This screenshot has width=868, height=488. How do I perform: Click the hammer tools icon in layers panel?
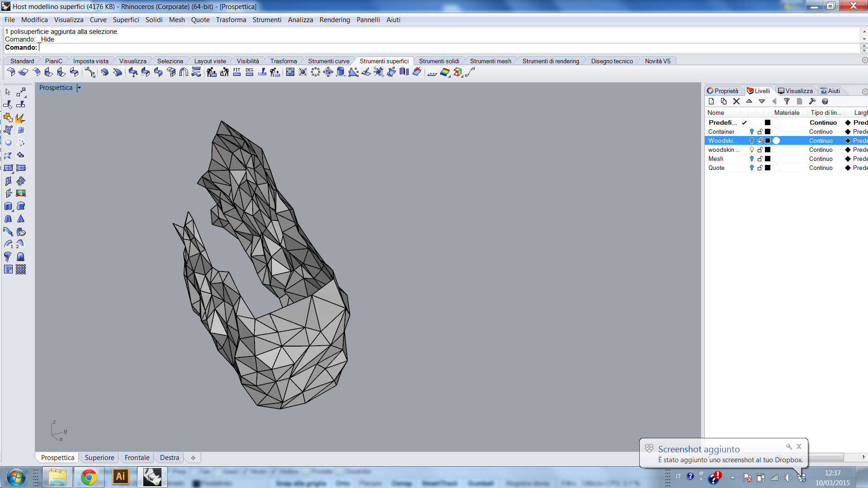(x=812, y=101)
